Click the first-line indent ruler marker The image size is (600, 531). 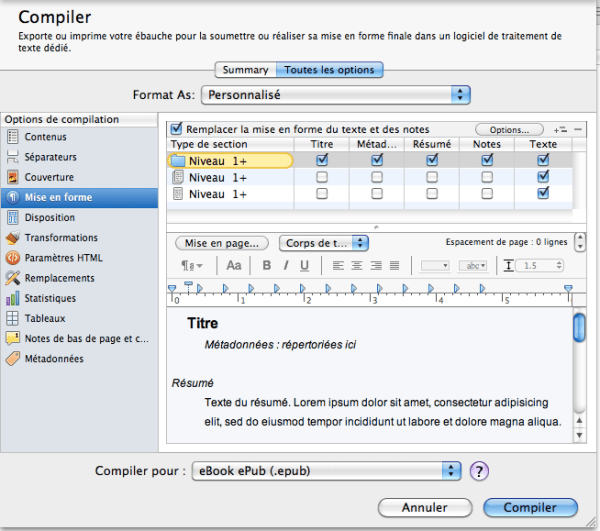point(188,285)
